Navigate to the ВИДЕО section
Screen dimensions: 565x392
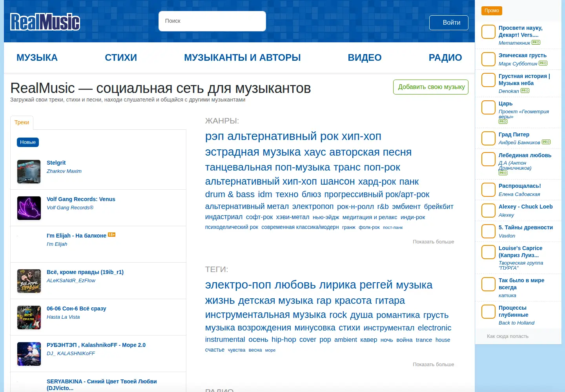(365, 58)
